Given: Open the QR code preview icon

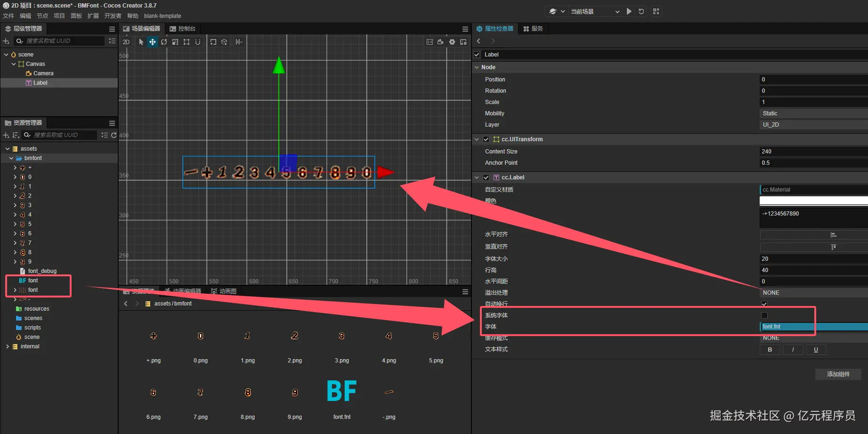Looking at the screenshot, I should click(x=656, y=11).
